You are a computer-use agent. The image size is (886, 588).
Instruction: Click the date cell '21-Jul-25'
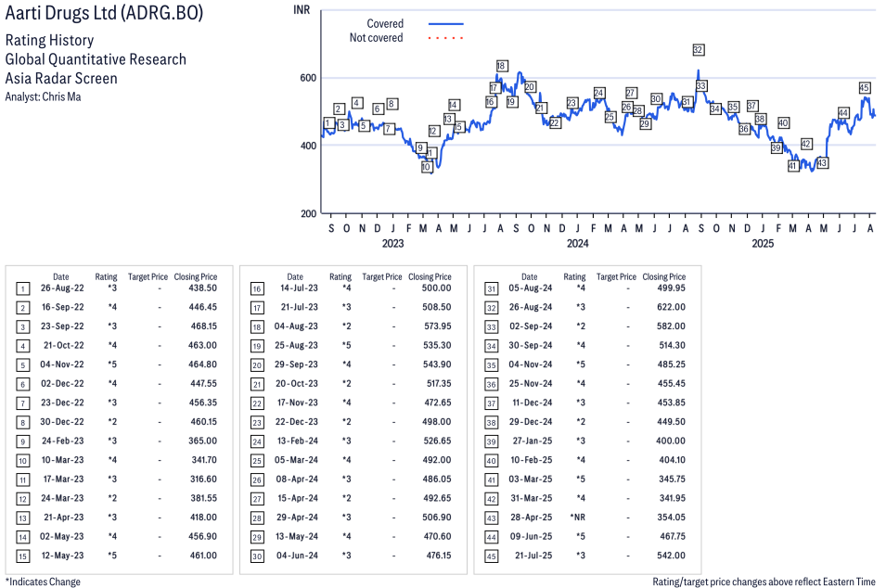(533, 556)
